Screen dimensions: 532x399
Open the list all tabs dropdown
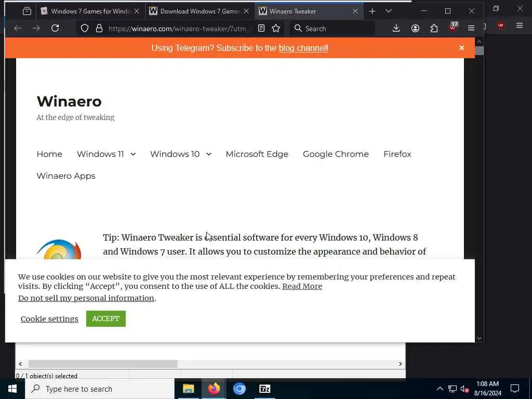(x=389, y=11)
